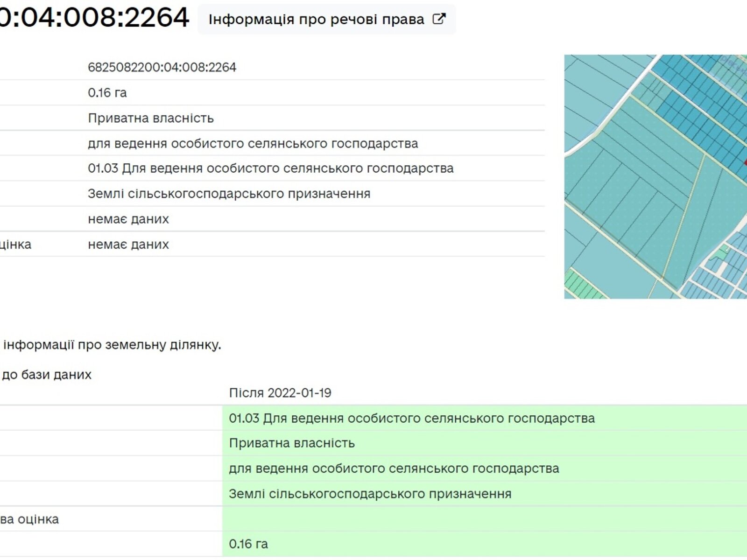Screen dimensions: 747x560
Task: Select lowercase для ведення особистого селянського господарства in upper table
Action: [253, 143]
